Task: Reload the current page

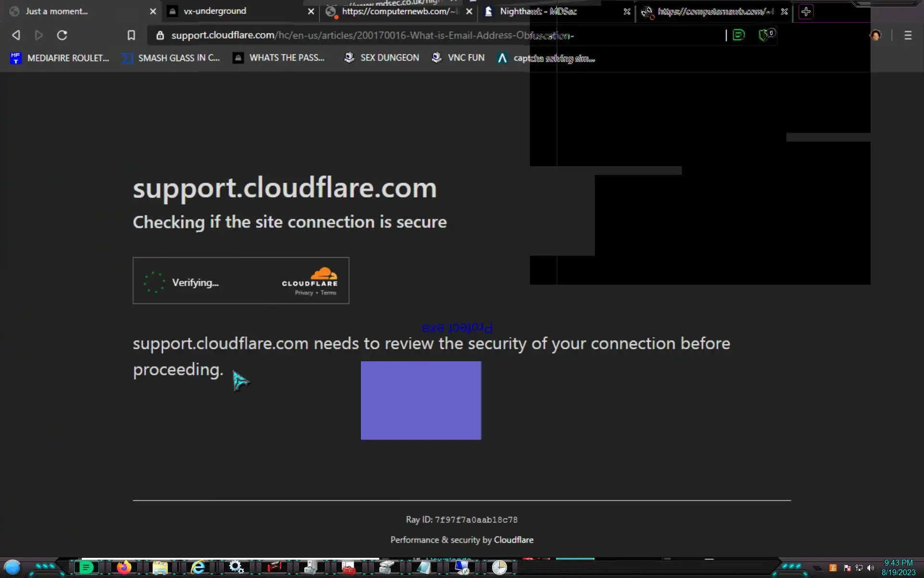Action: point(62,35)
